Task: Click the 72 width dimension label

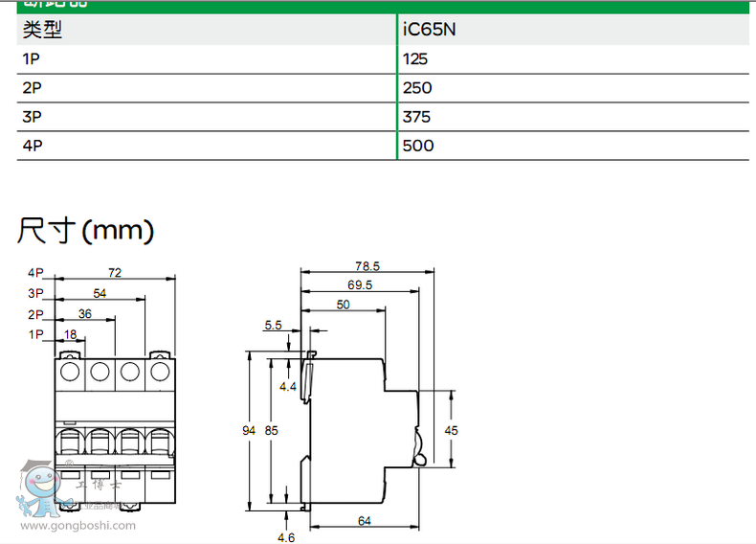Action: [115, 273]
